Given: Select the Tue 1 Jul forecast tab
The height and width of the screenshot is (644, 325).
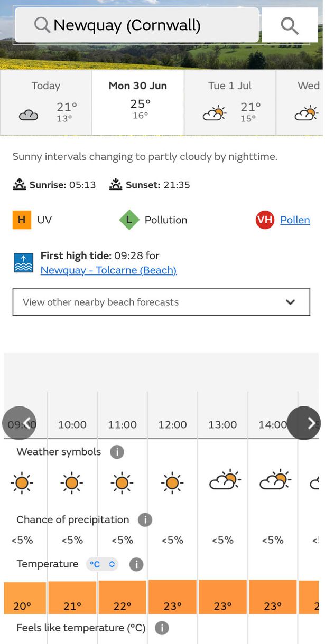Looking at the screenshot, I should 230,102.
